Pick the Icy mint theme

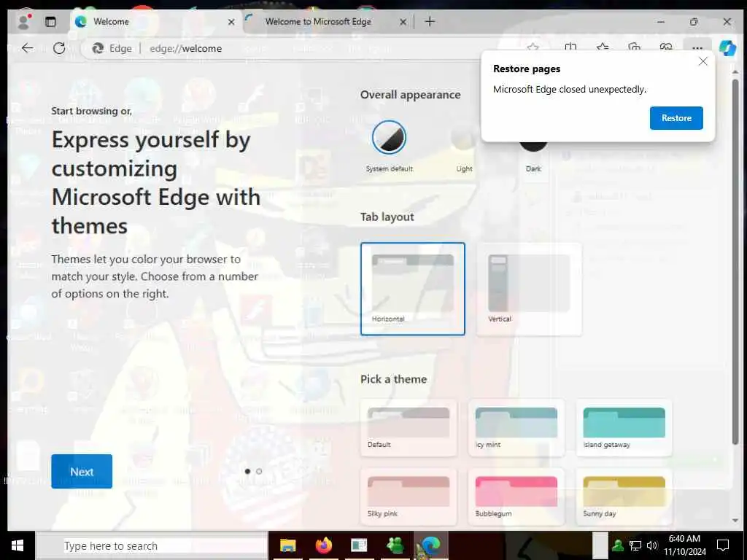[x=516, y=427]
